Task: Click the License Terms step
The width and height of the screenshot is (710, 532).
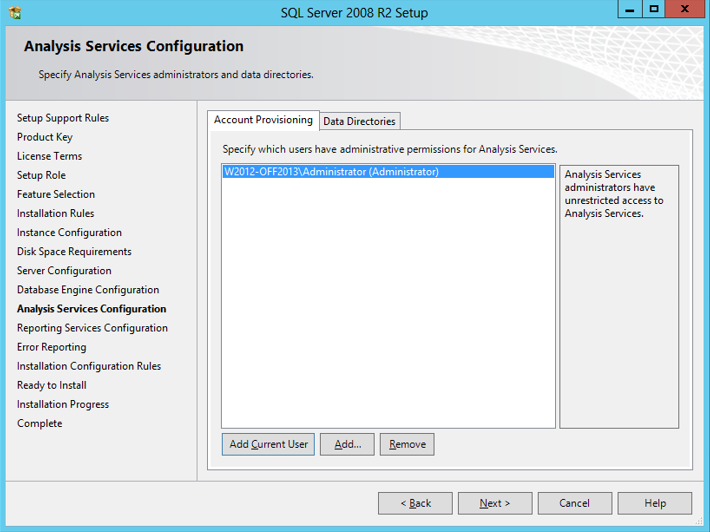Action: pos(49,156)
